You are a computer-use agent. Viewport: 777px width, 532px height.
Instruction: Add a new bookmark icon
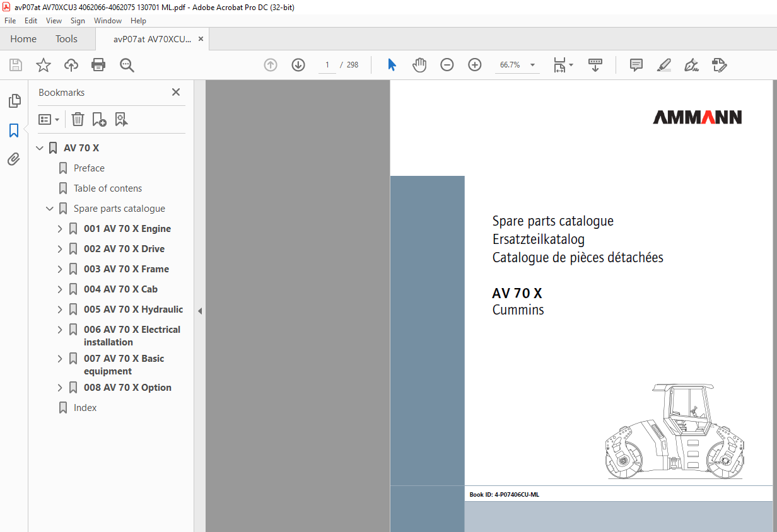99,119
